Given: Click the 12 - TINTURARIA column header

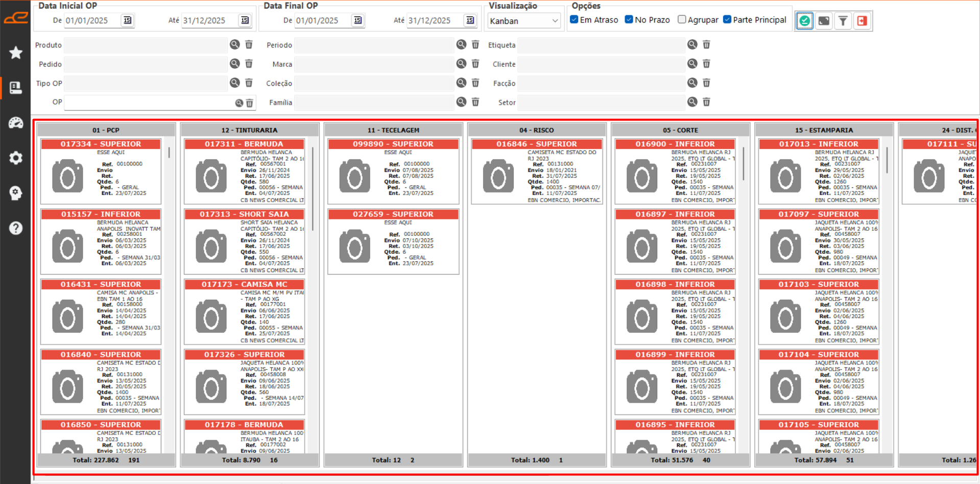Looking at the screenshot, I should pyautogui.click(x=249, y=130).
